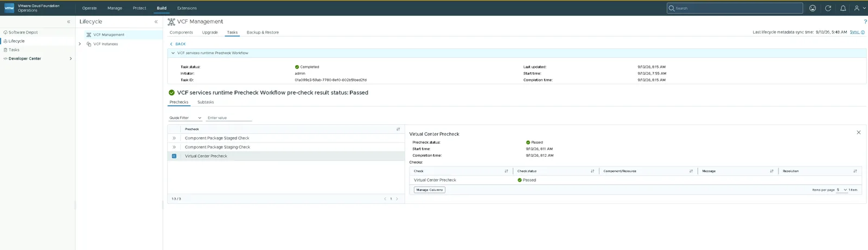Open Lifecycle in sidebar

coord(16,41)
